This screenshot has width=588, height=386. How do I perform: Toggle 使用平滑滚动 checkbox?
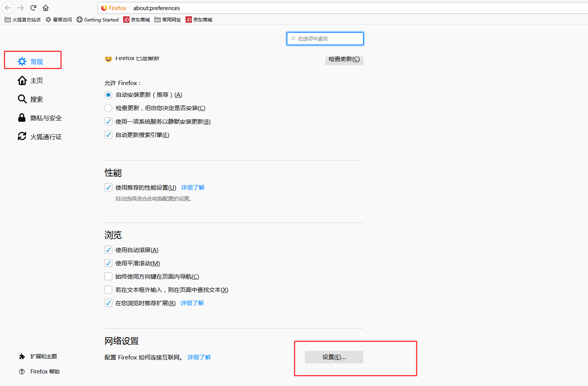tap(108, 263)
